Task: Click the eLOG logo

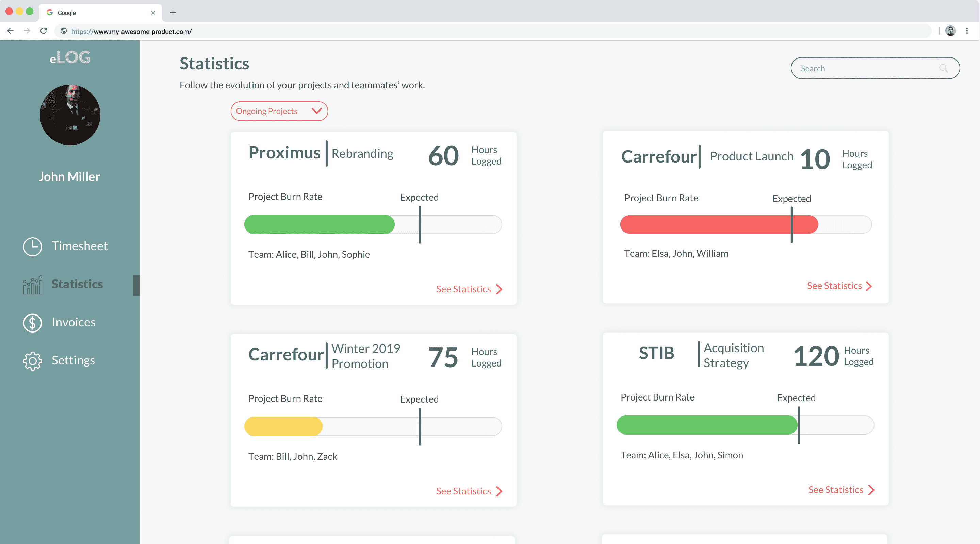Action: (x=70, y=57)
